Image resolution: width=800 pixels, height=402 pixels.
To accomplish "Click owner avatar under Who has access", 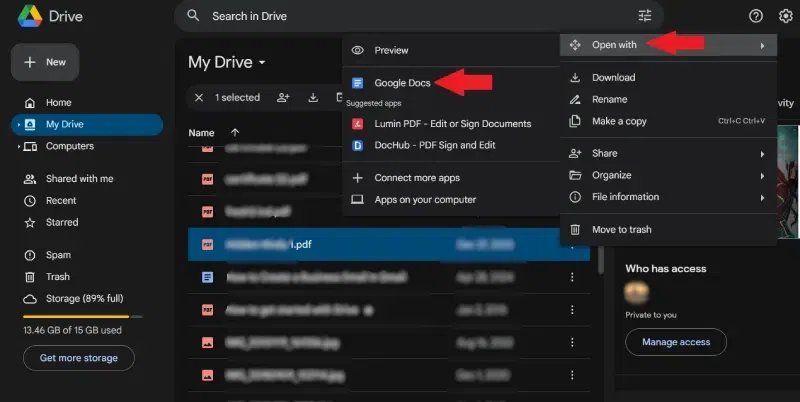I will pos(637,293).
